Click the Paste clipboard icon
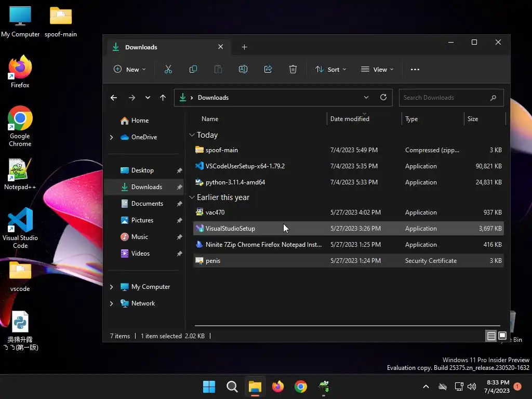This screenshot has height=399, width=532. 218,69
